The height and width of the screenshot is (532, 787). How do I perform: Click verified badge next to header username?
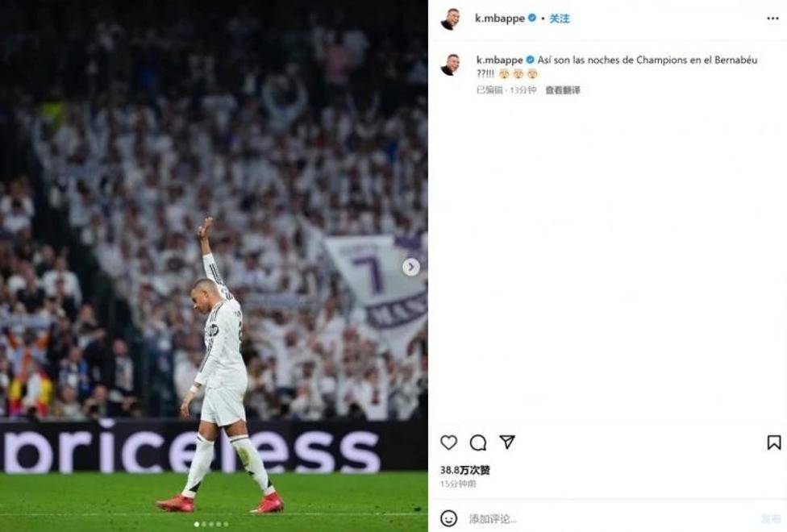[532, 18]
